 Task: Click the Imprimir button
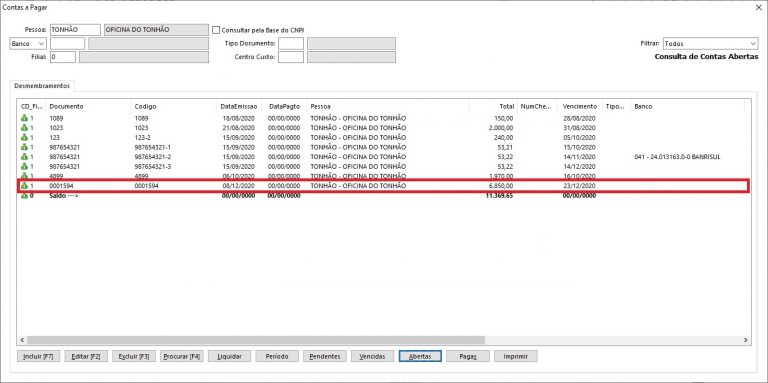click(516, 356)
